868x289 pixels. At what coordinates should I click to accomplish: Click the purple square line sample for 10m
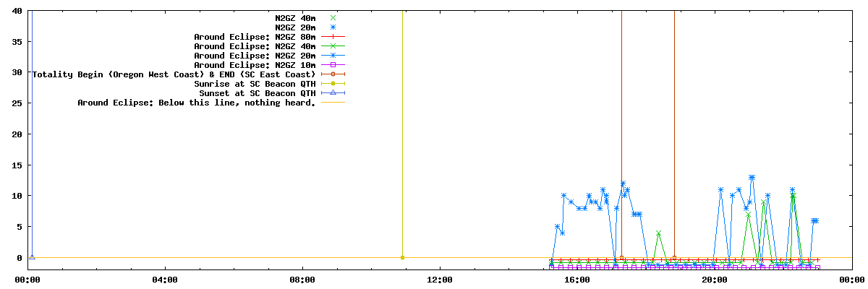tap(333, 65)
